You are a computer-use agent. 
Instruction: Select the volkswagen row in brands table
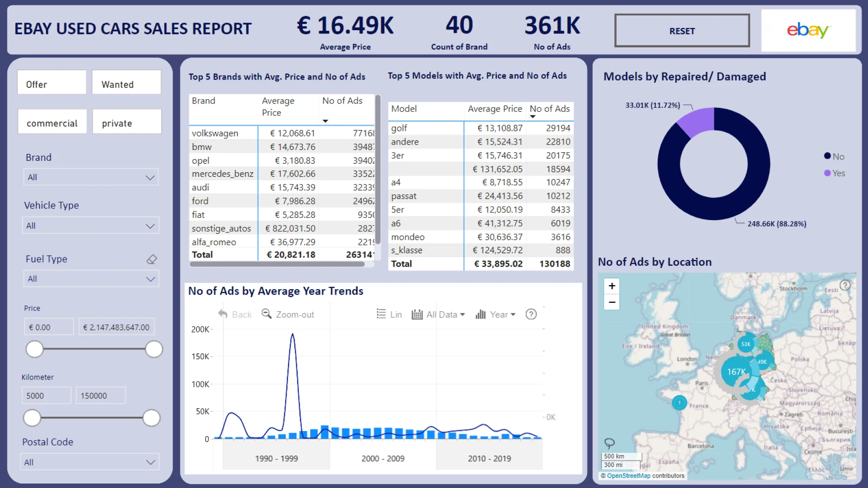282,133
